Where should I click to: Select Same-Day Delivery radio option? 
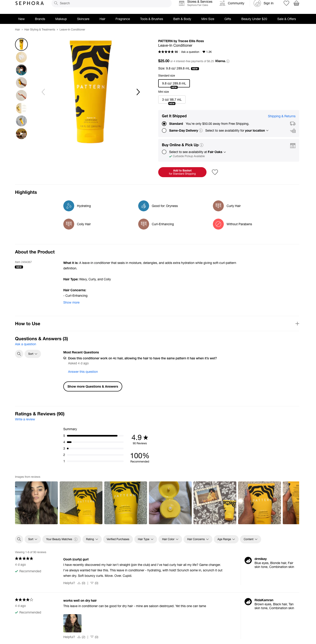coord(164,130)
